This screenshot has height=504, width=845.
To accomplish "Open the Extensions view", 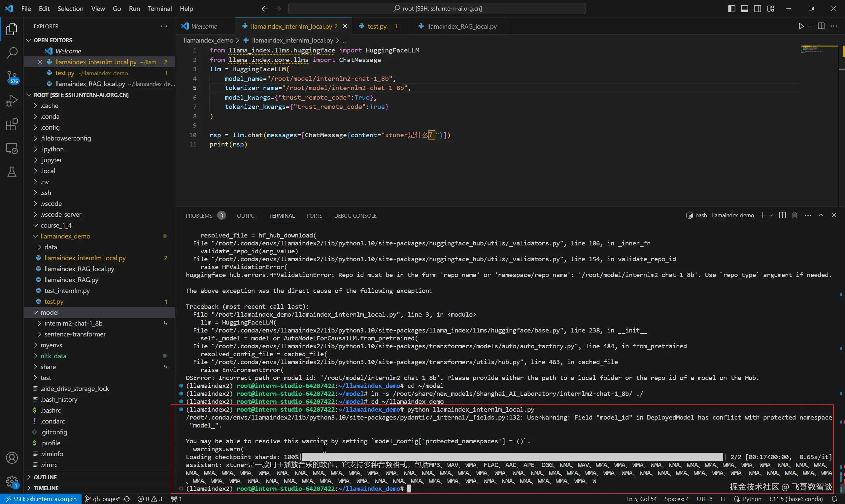I will [12, 125].
